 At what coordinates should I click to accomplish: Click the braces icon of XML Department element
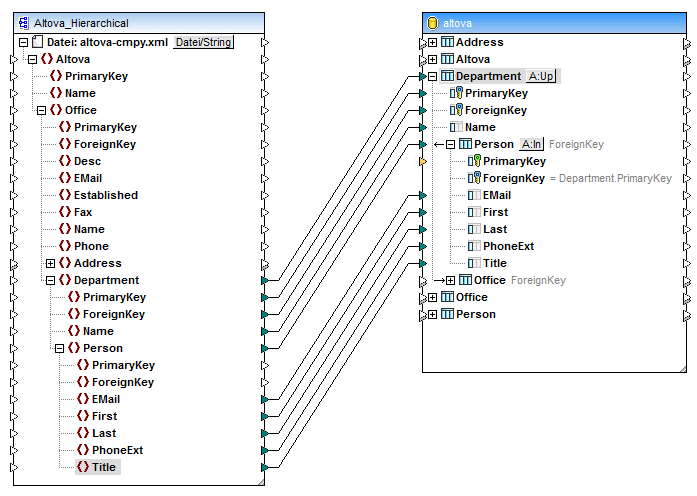click(x=65, y=280)
